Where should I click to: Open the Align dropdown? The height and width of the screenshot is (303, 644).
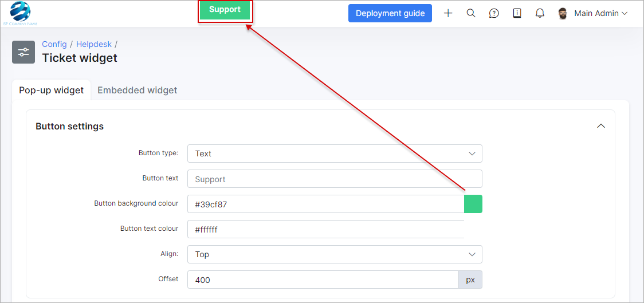[x=335, y=254]
